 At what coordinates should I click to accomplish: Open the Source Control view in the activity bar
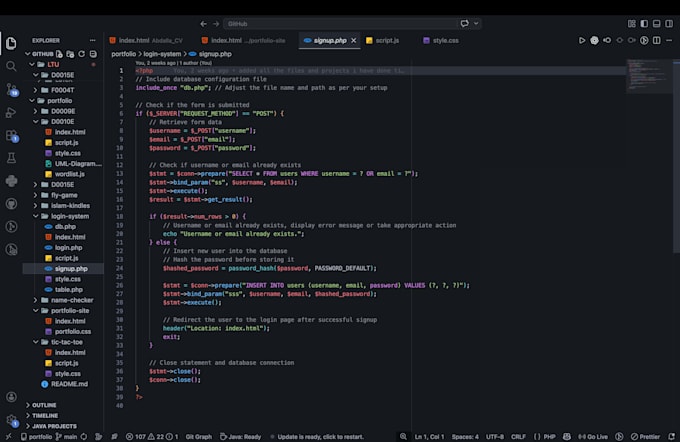tap(12, 89)
